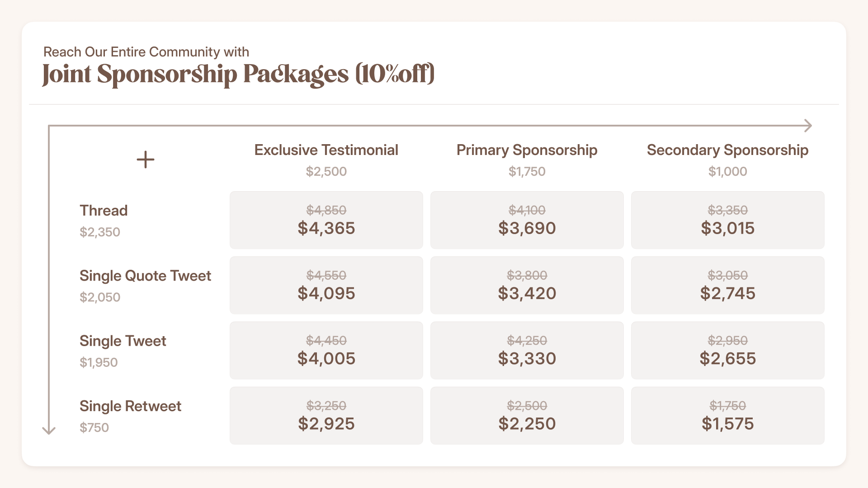Viewport: 868px width, 488px height.
Task: Click the downward arrowhead at bottom left
Action: [49, 430]
